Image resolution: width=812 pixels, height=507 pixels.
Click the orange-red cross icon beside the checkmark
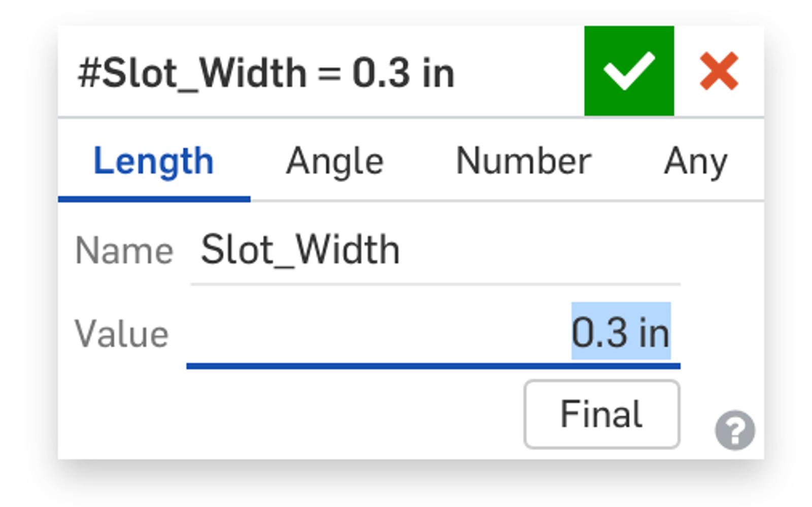coord(718,71)
